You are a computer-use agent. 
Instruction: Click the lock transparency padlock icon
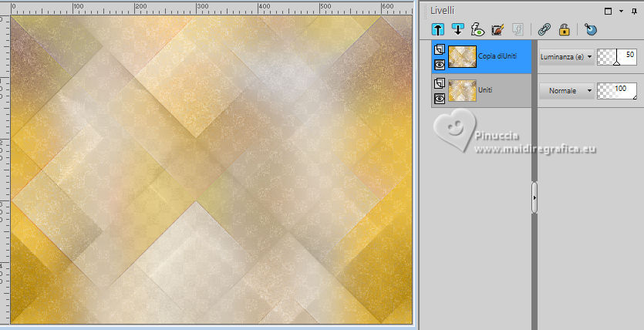[565, 29]
